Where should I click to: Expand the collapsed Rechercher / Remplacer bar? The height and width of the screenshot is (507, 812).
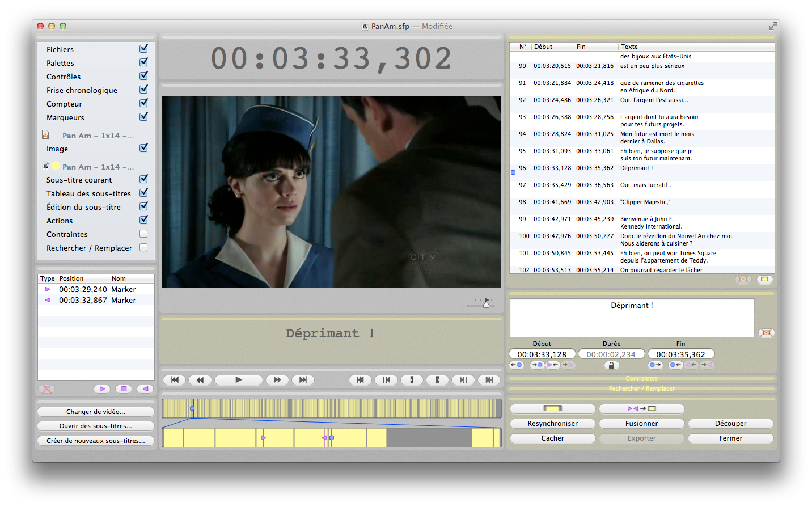pyautogui.click(x=642, y=388)
